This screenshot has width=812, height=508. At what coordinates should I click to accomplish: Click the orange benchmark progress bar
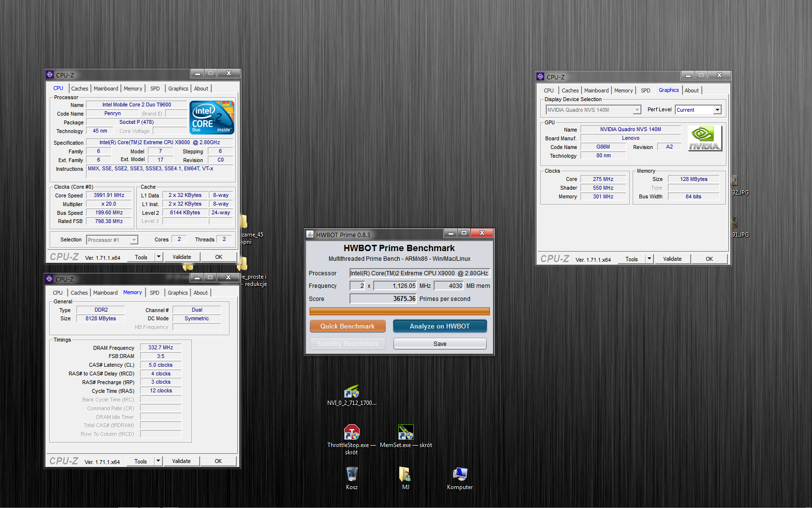coord(399,311)
